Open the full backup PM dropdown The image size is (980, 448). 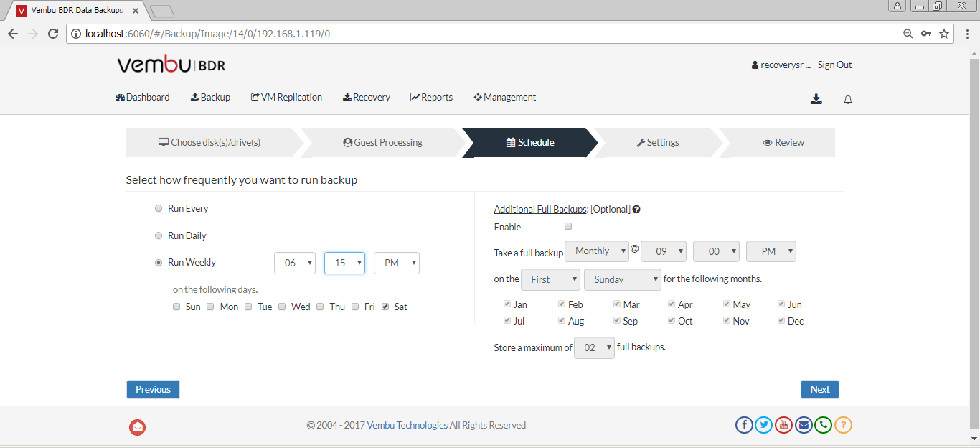coord(771,251)
